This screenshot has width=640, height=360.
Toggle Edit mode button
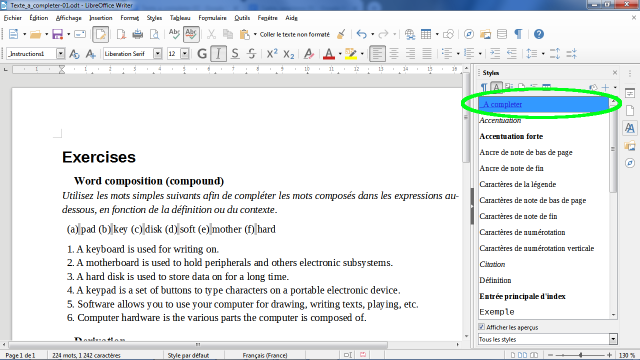tap(100, 34)
